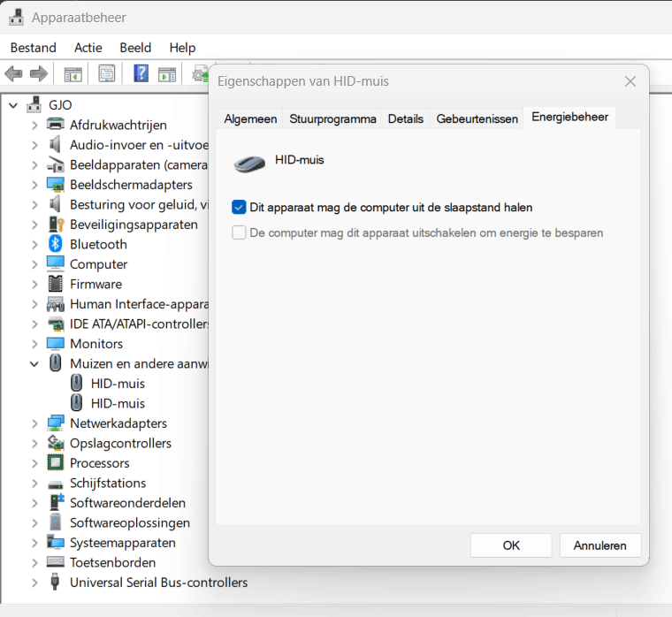
Task: Click the Softwareonderdelen icon
Action: pyautogui.click(x=56, y=502)
